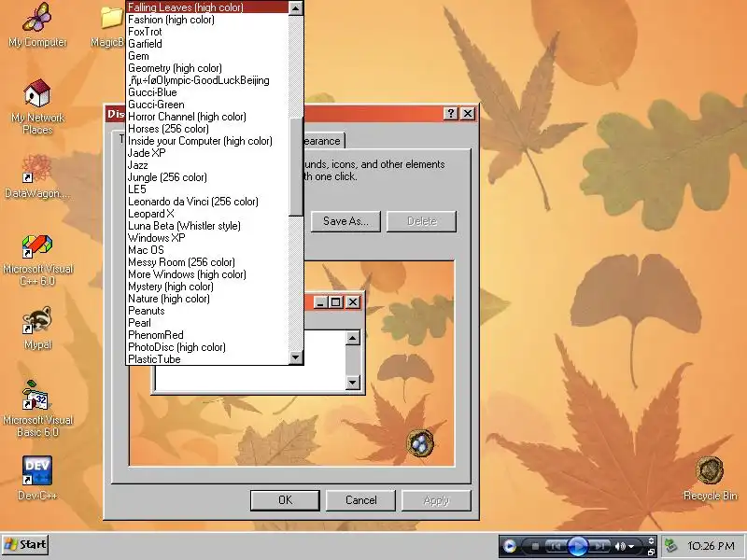
Task: Restore the media player window icon
Action: (x=651, y=552)
